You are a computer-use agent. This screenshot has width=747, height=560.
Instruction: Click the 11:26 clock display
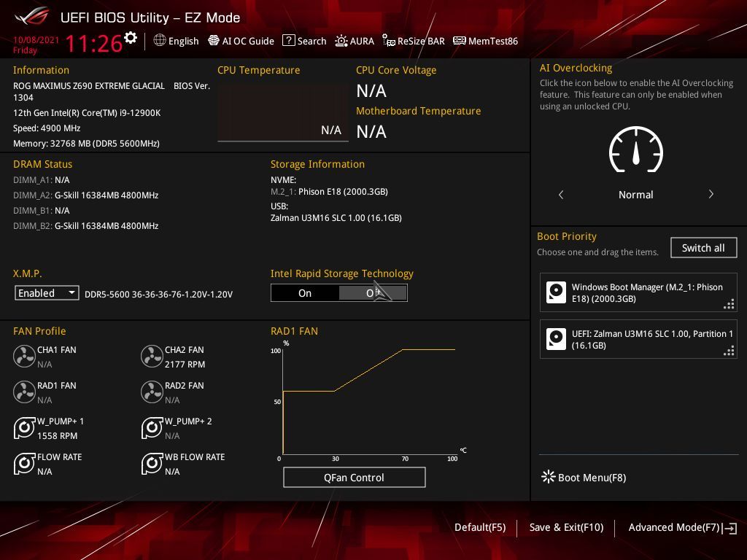click(94, 43)
